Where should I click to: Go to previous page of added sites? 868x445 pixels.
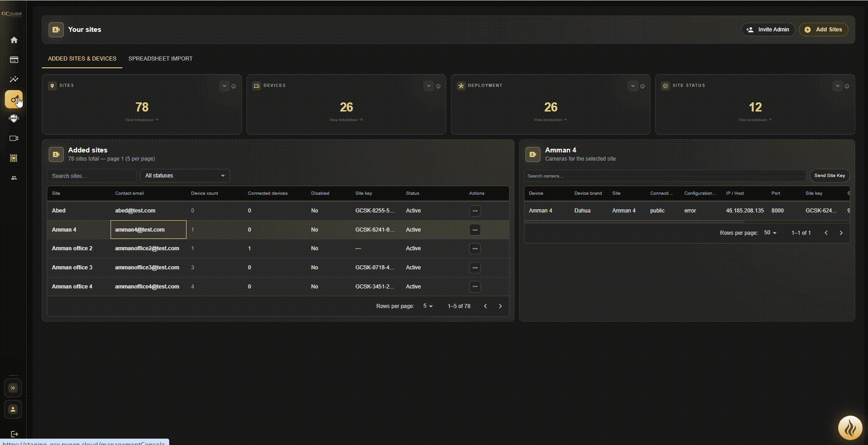[485, 306]
